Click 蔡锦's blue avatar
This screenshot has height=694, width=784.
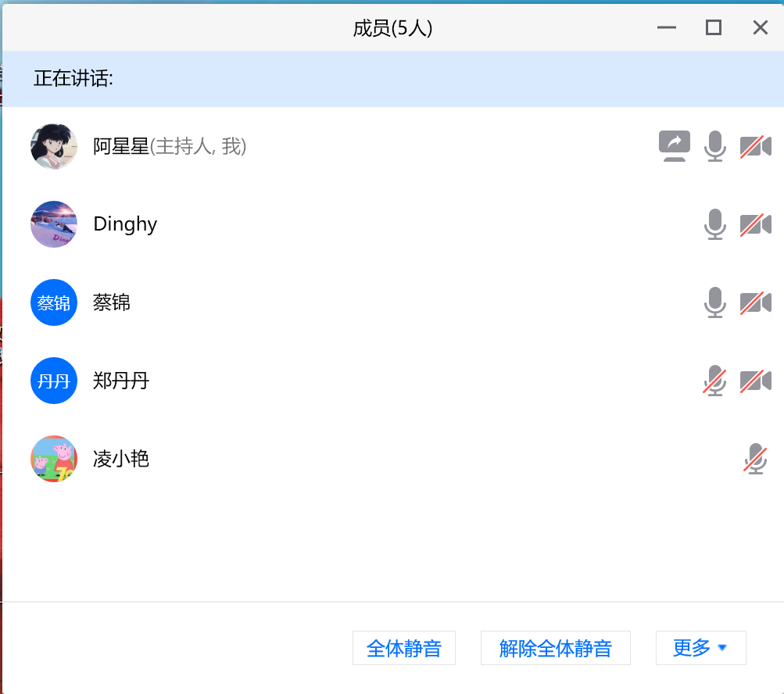54,302
